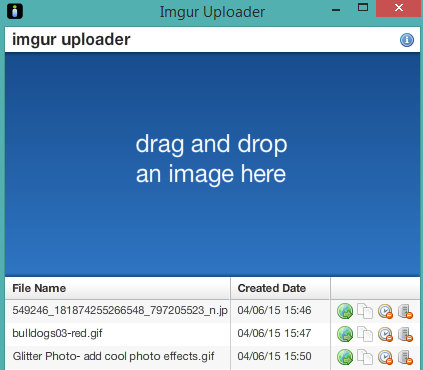Screen dimensions: 423x370
Task: Open the 549246 image in browser via globe icon
Action: point(345,311)
